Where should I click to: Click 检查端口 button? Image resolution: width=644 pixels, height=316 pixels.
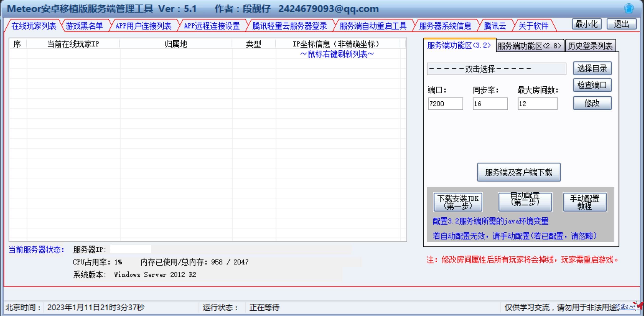pyautogui.click(x=592, y=85)
